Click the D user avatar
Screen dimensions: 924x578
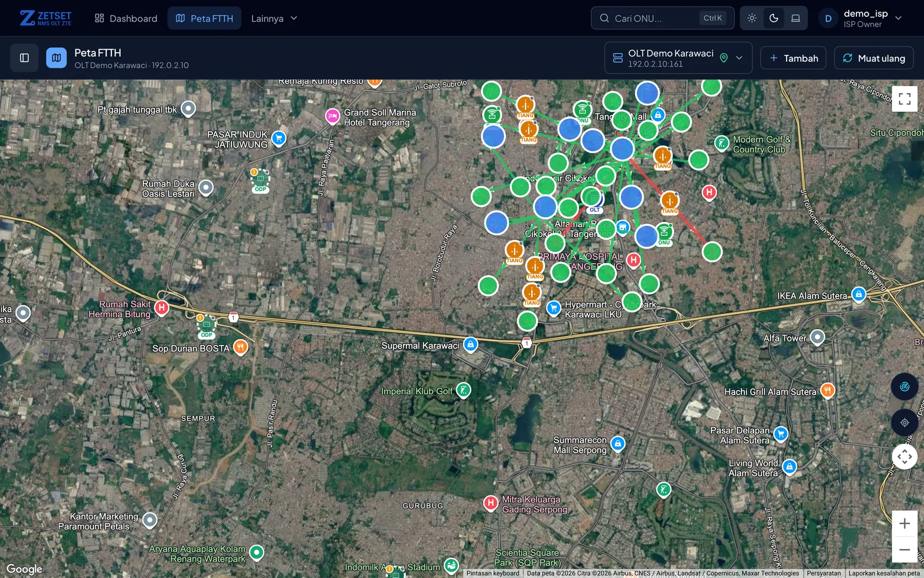(x=828, y=18)
